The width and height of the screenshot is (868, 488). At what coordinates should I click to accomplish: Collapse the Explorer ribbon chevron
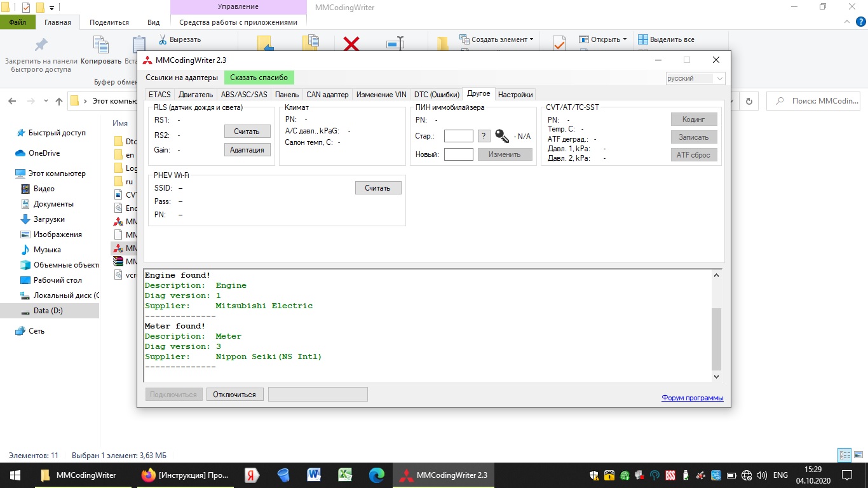coord(846,22)
